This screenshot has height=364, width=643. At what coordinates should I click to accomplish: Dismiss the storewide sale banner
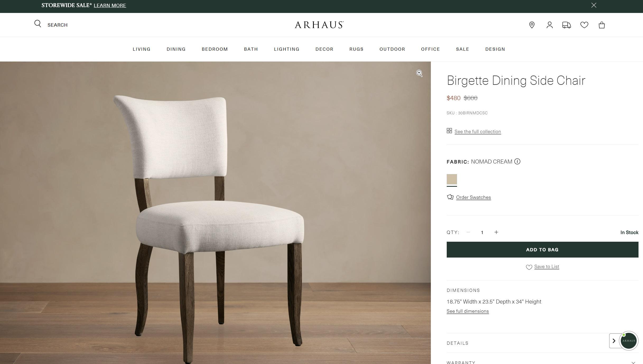594,5
